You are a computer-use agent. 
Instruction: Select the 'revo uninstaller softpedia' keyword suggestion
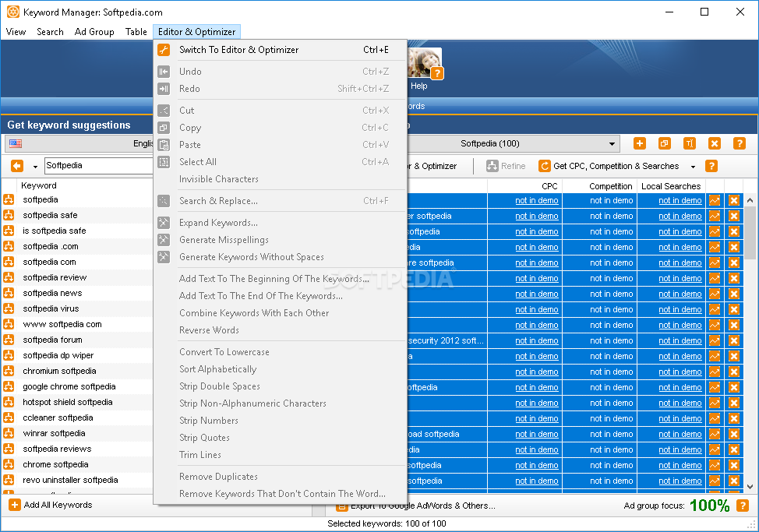(x=70, y=481)
